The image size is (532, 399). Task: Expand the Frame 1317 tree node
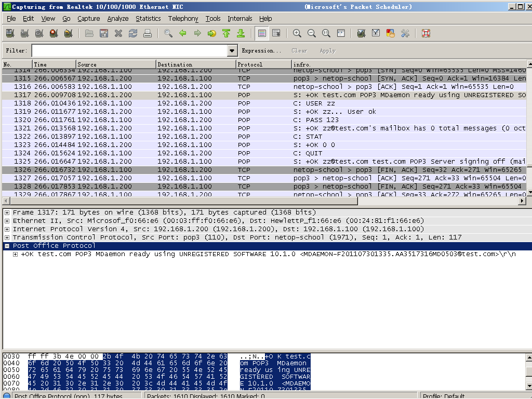[x=7, y=212]
